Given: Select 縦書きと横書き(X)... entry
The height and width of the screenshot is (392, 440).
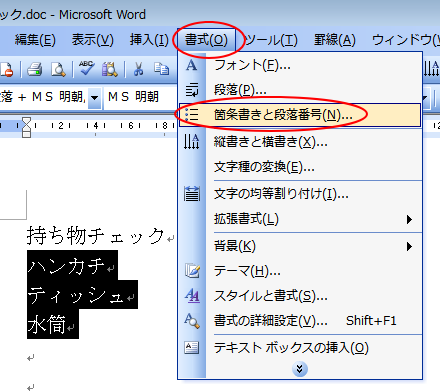Looking at the screenshot, I should tap(300, 142).
